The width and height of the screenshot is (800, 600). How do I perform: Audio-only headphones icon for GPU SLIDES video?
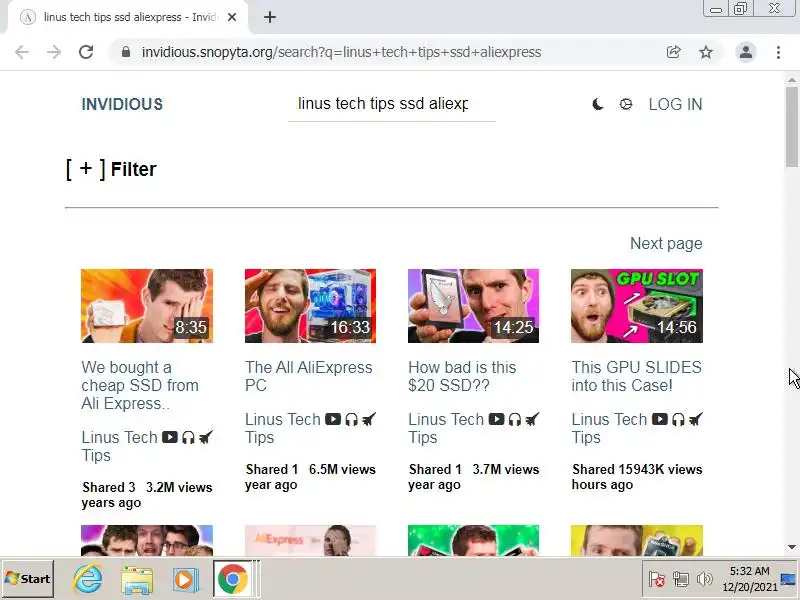[x=678, y=419]
